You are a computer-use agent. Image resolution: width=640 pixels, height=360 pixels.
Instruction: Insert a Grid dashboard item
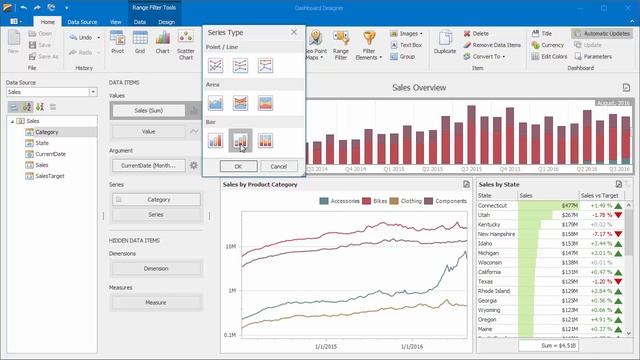click(140, 42)
